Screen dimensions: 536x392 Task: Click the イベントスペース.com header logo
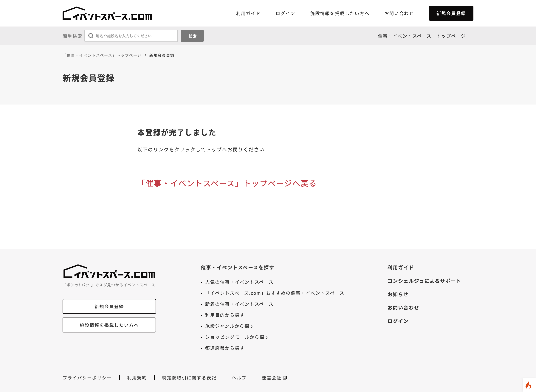pyautogui.click(x=107, y=13)
